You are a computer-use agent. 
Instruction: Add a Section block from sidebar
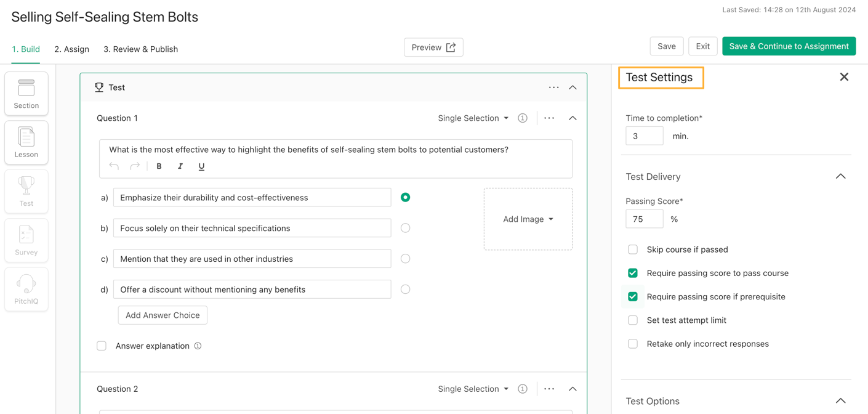[26, 94]
